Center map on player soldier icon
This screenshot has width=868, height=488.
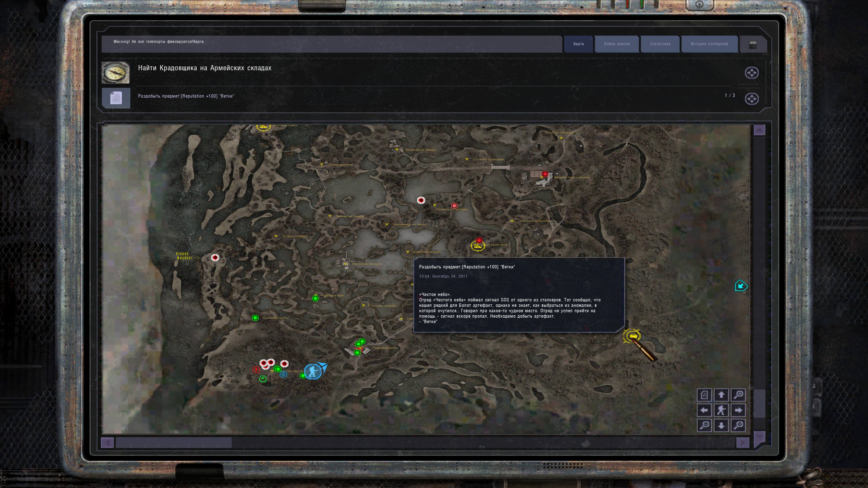721,410
